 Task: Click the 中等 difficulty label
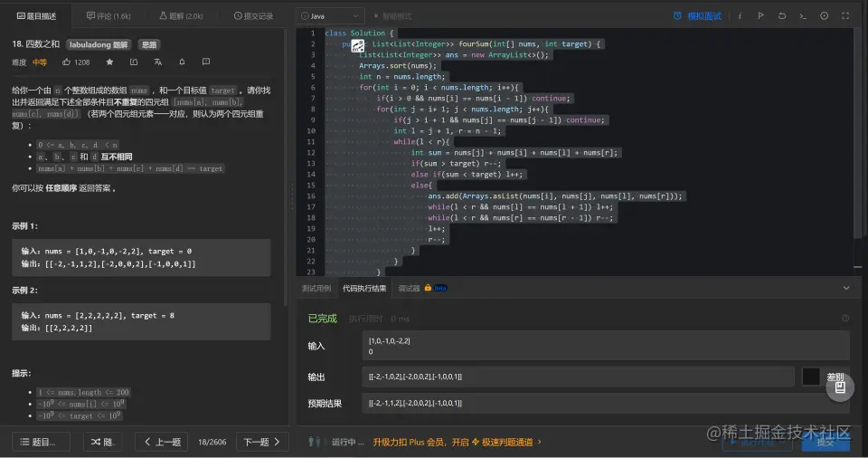click(39, 62)
